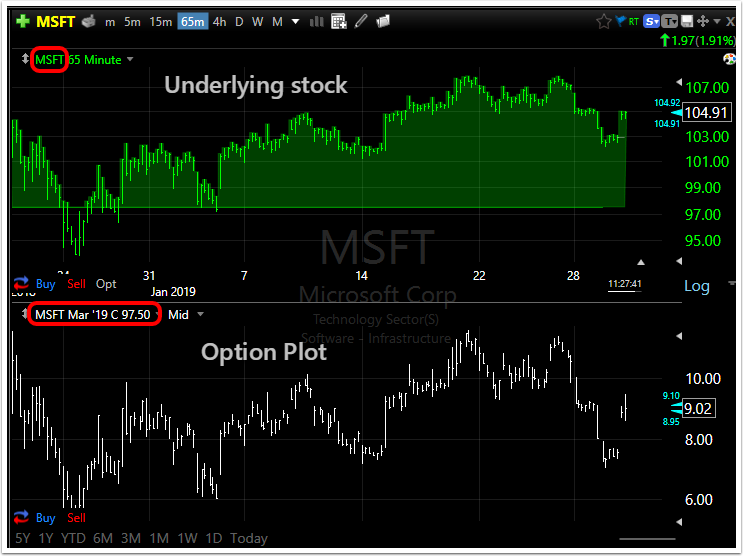Click the resize arrows beside MSFT 65 Minute
This screenshot has height=556, width=743.
click(x=25, y=59)
